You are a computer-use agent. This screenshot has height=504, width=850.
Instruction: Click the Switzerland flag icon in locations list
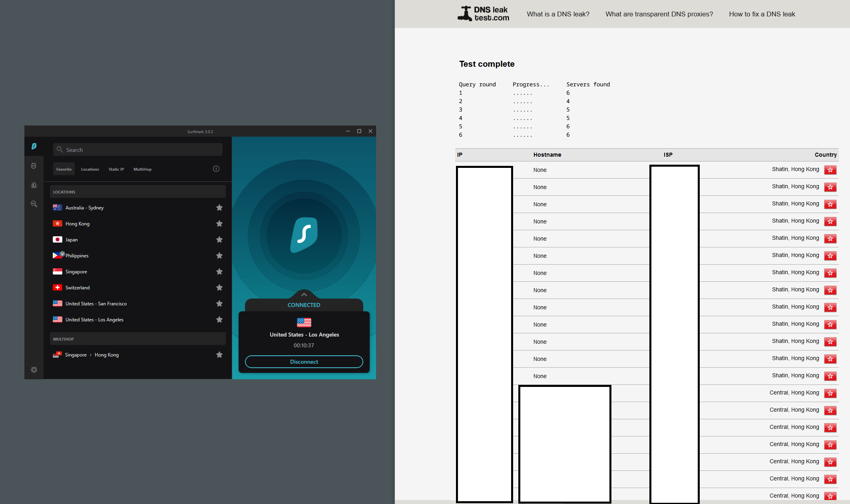[58, 287]
